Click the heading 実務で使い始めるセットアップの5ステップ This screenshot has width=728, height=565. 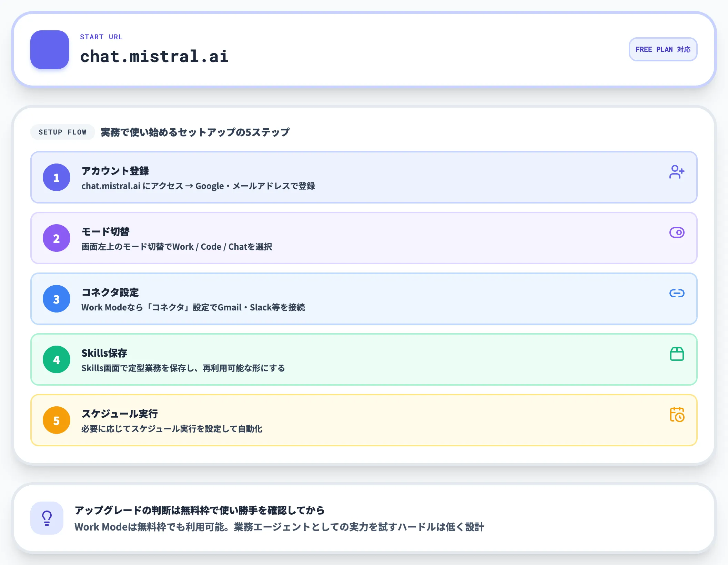point(195,132)
